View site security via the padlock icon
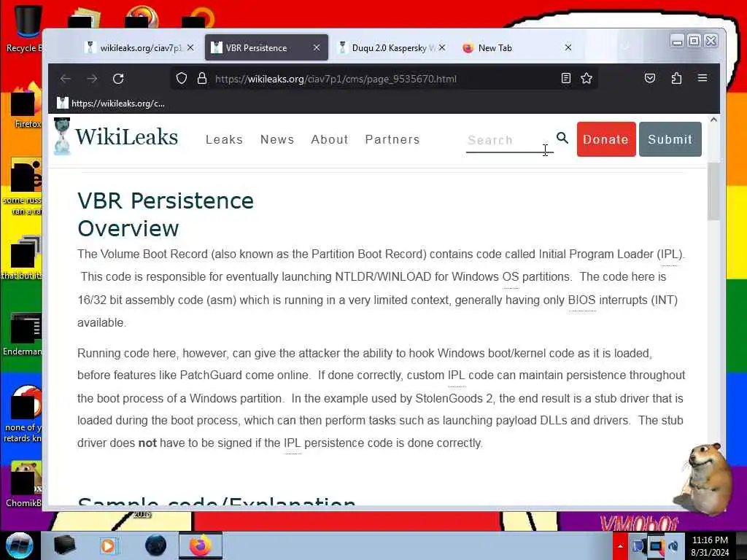747x560 pixels. 202,79
